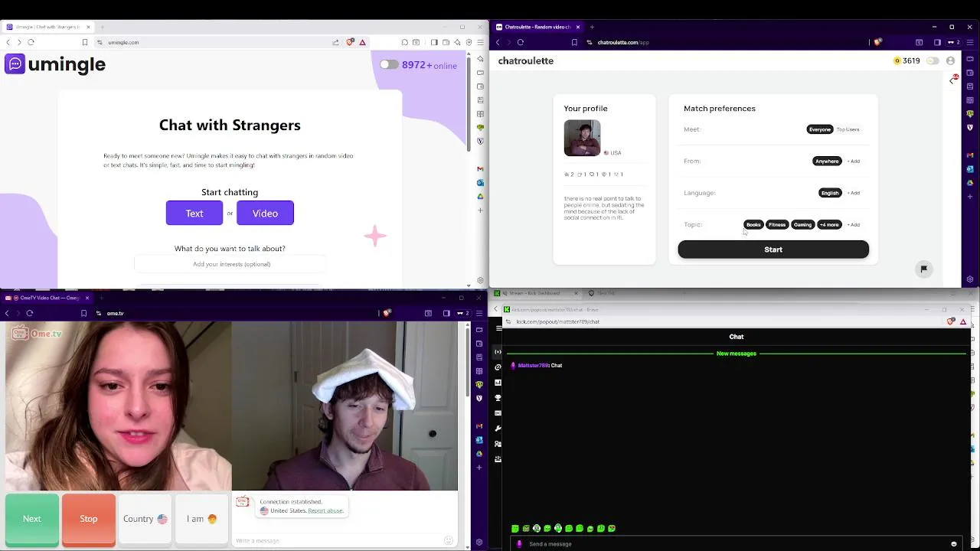Open sidebar settings gear in Chatroulette window

pos(970,279)
